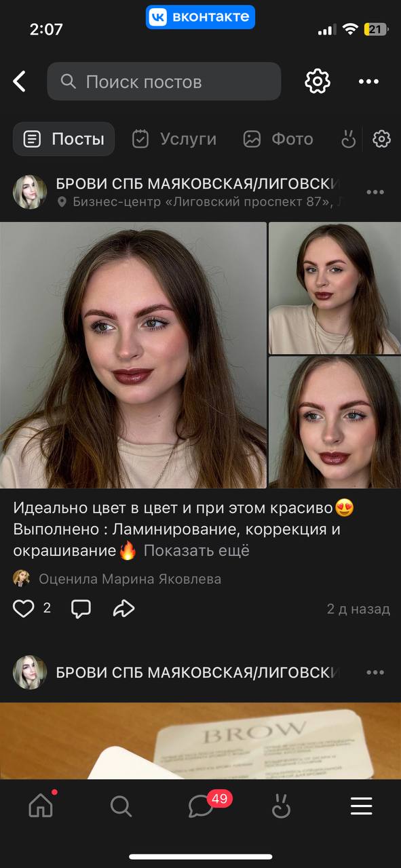The height and width of the screenshot is (868, 401).
Task: Open messages with 49 unread badge
Action: coord(202,806)
